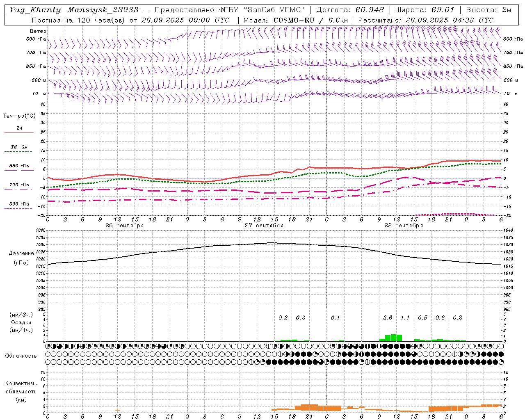Click the red 2м temperature legend line
525x420 pixels.
[19, 132]
